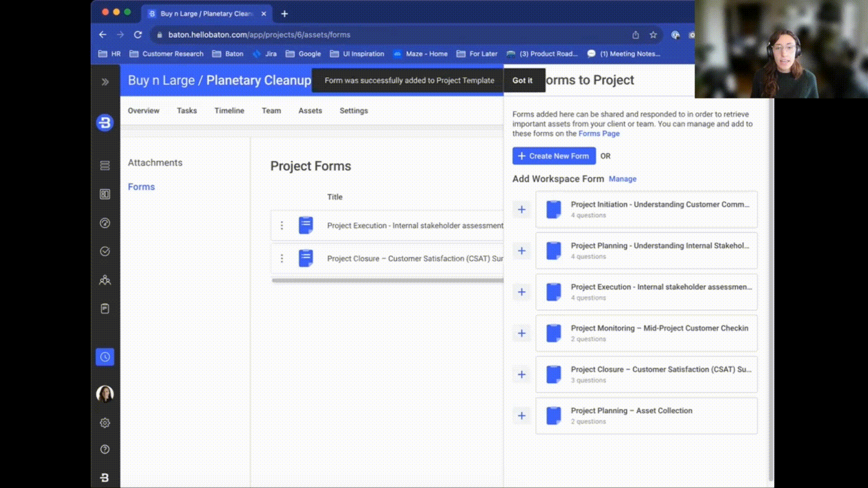Open the help question mark icon
868x488 pixels.
105,449
